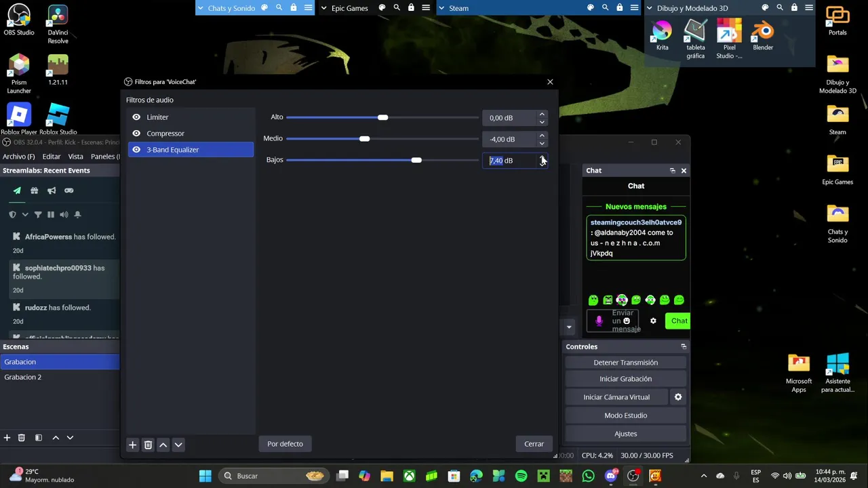Click the Medio -4,00 dB input field

point(509,139)
